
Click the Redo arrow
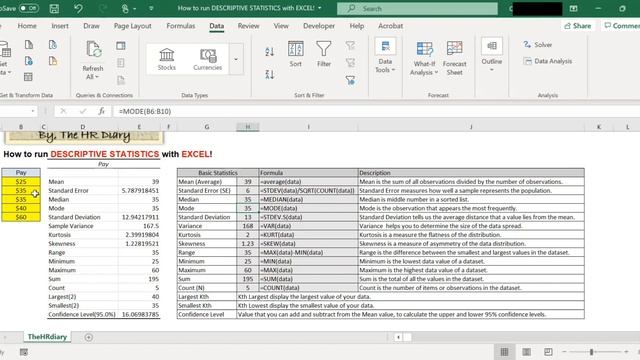pyautogui.click(x=103, y=8)
